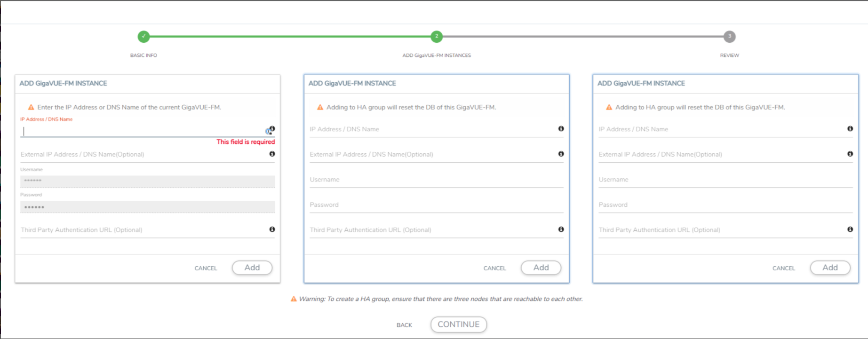Click BASIC INFO step label
This screenshot has width=868, height=339.
pyautogui.click(x=143, y=55)
